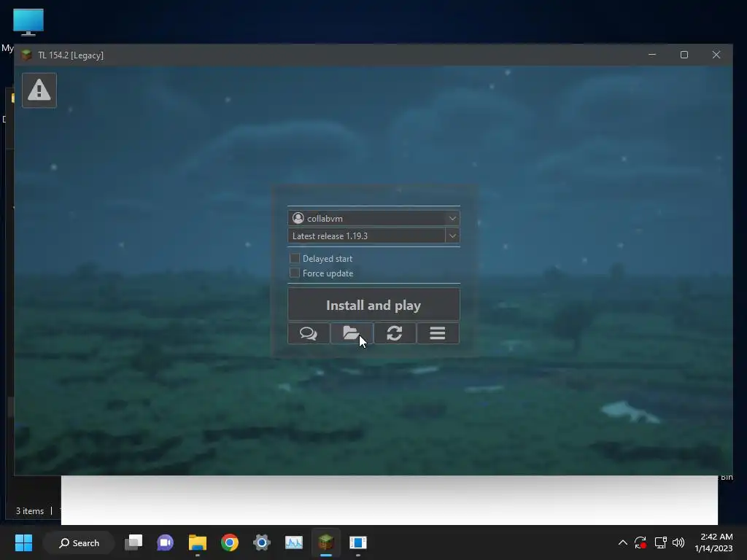Click the TL launcher title bar icon
The image size is (747, 560).
coord(27,55)
